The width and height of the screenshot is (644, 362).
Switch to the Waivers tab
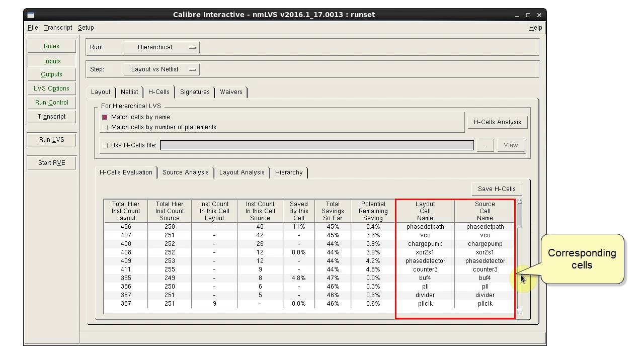click(x=231, y=92)
